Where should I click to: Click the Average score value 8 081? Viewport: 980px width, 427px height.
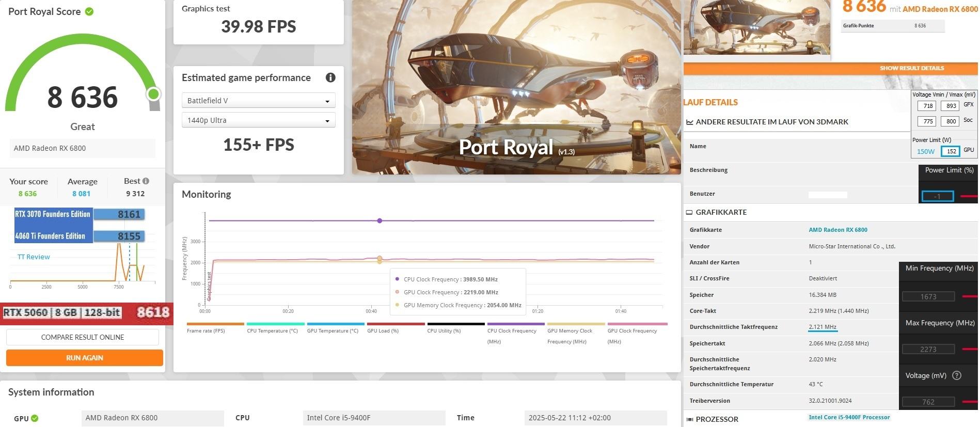tap(81, 194)
